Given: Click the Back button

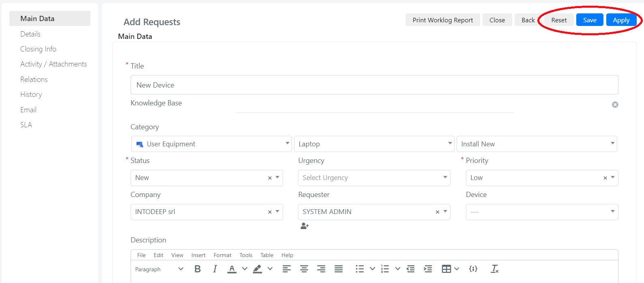Looking at the screenshot, I should tap(528, 20).
